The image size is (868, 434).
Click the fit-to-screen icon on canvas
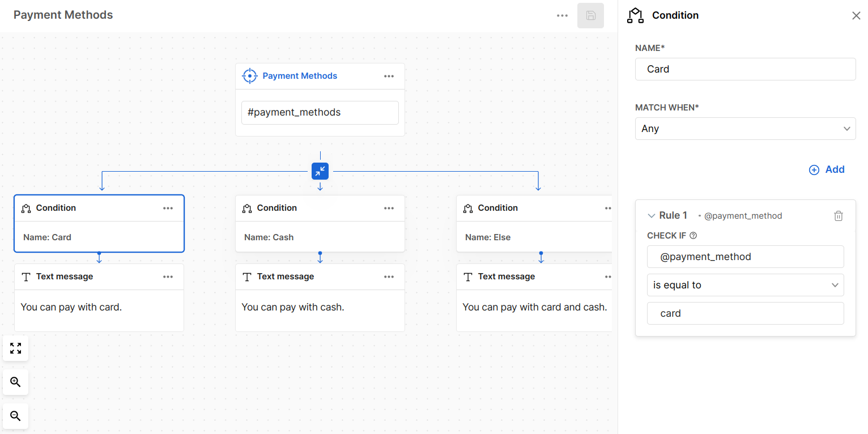click(16, 348)
